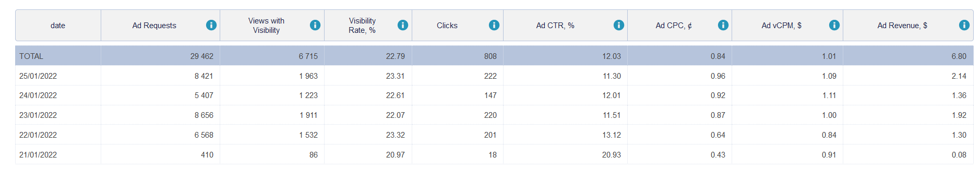Sort table by Ad Requests header
The width and height of the screenshot is (980, 193).
(x=154, y=25)
